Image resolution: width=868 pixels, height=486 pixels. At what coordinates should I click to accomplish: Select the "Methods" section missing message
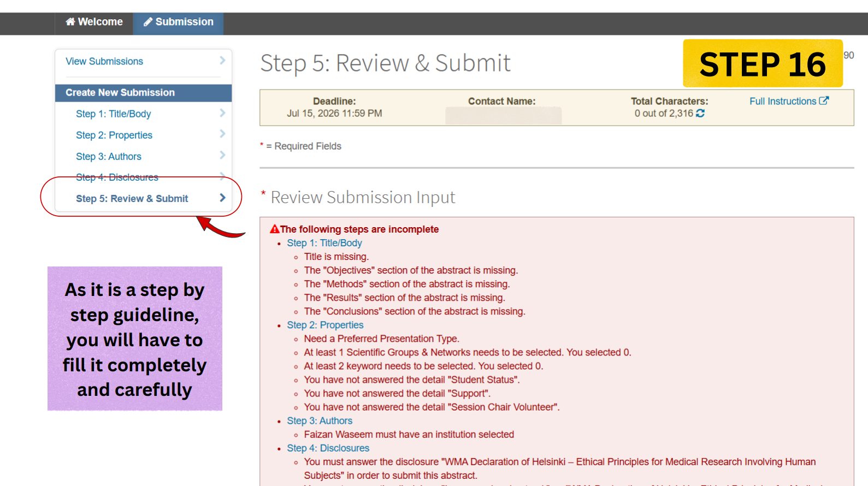[x=407, y=284]
